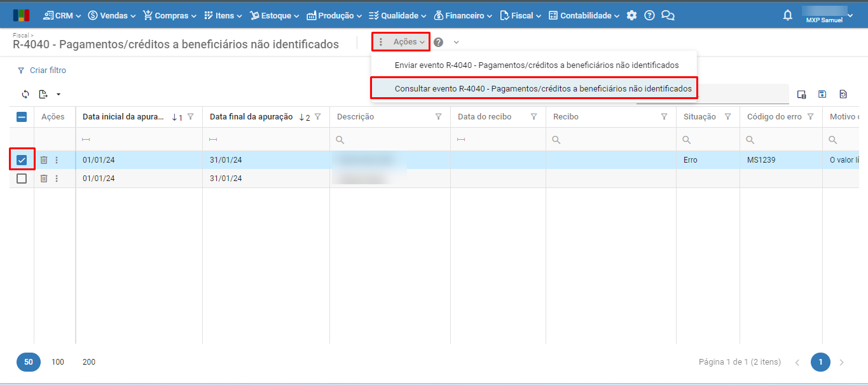868x385 pixels.
Task: Open the three-dot menu of the second row
Action: (57, 179)
